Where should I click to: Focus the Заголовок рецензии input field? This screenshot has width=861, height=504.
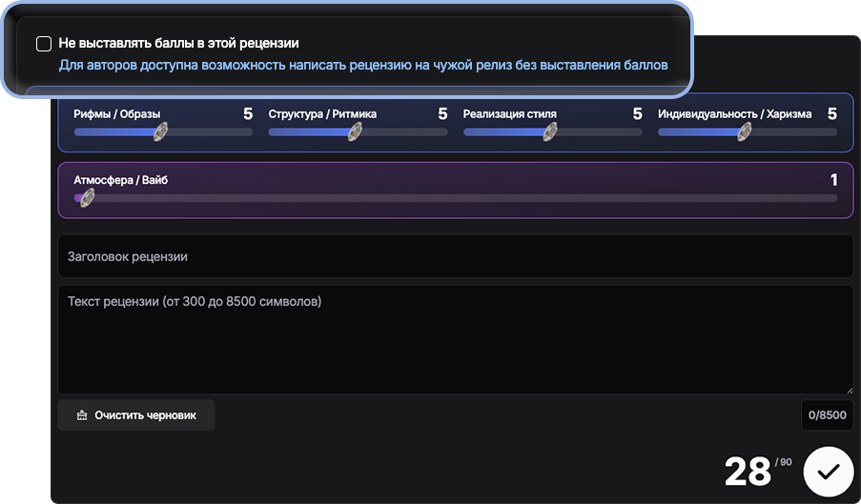pos(455,257)
